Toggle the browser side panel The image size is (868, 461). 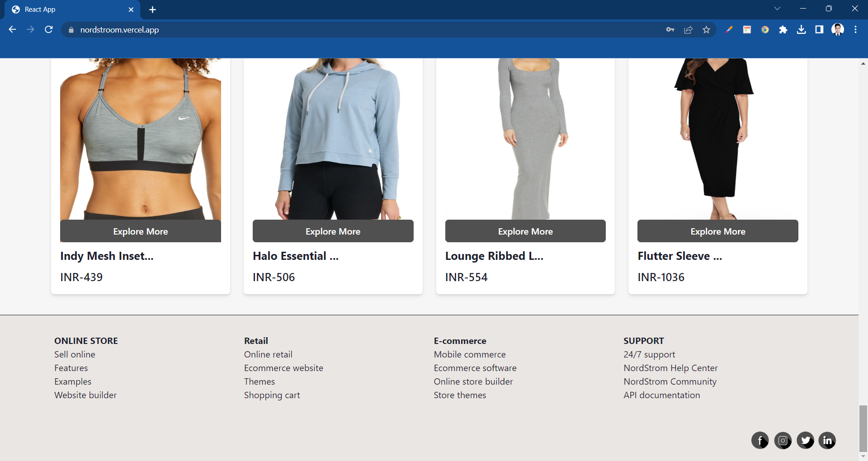point(819,30)
